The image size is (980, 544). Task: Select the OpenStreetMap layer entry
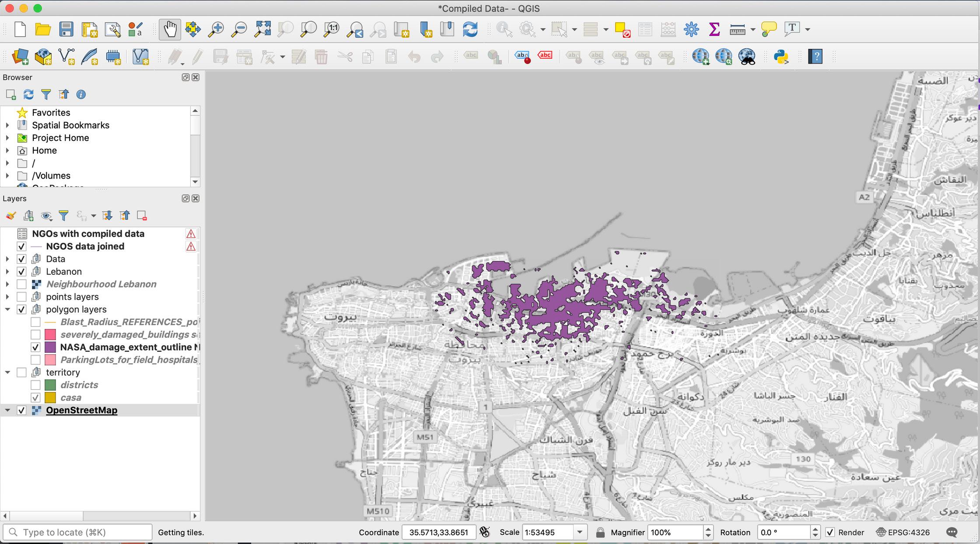[x=81, y=411]
